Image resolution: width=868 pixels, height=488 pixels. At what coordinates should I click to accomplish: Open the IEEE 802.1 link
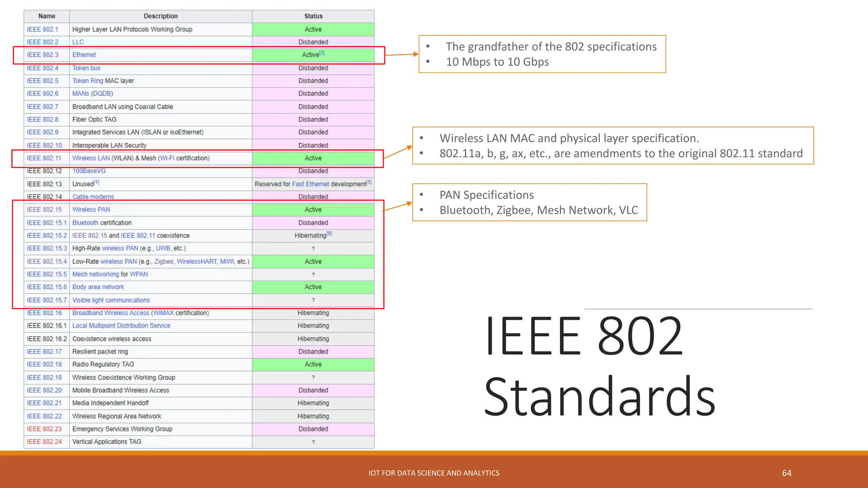[42, 29]
